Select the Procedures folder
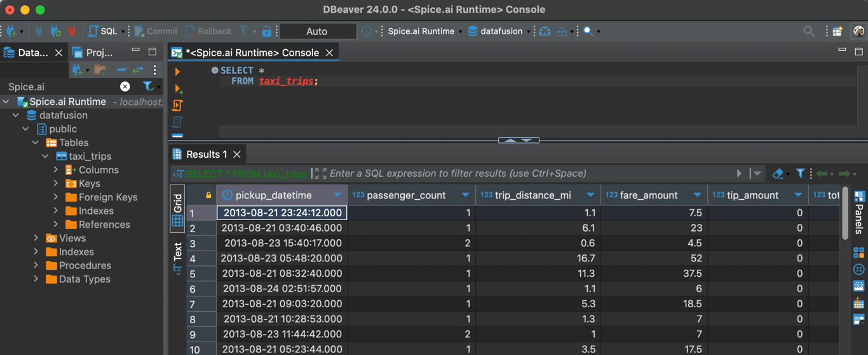Image resolution: width=868 pixels, height=355 pixels. [78, 266]
